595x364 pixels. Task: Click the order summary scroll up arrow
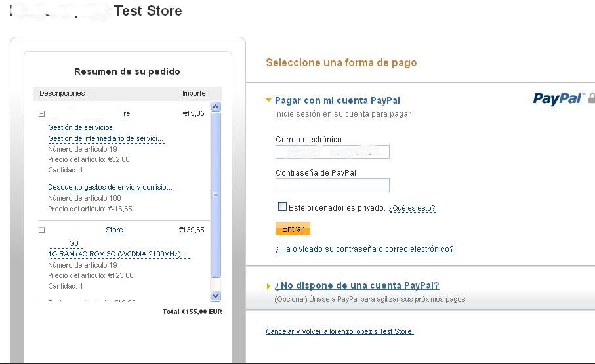216,107
